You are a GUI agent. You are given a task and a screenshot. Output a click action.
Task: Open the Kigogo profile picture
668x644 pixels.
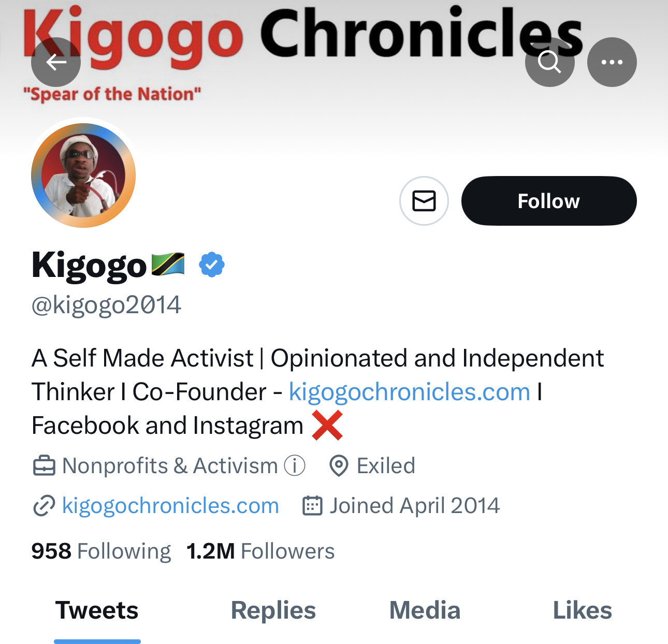[x=83, y=175]
